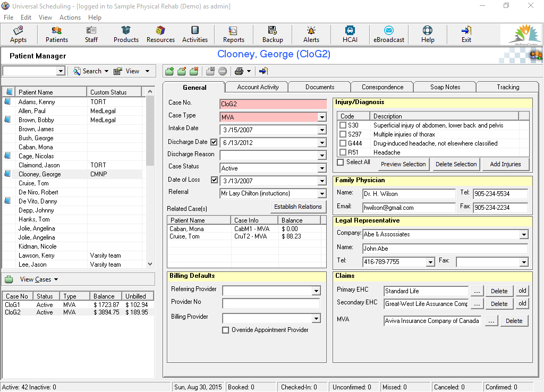Viewport: 544px width, 392px height.
Task: Click the delete case folder icon
Action: (x=194, y=71)
